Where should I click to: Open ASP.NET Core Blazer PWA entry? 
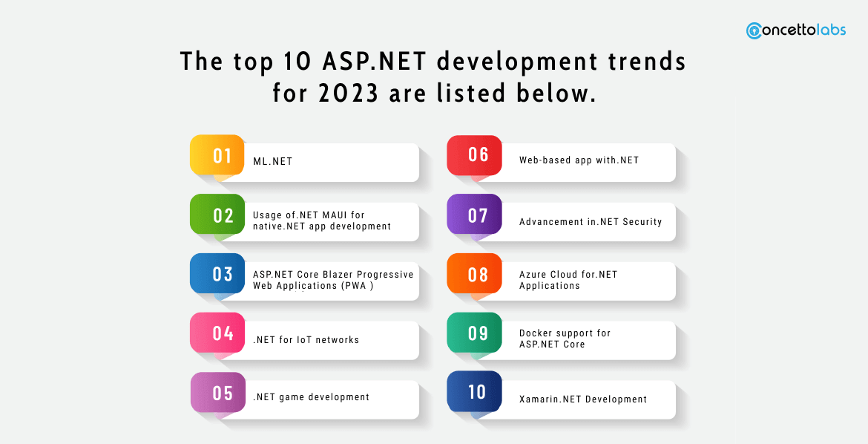click(x=332, y=280)
